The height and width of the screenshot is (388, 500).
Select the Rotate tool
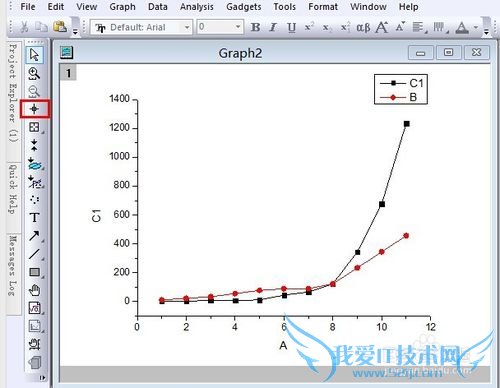point(34,344)
